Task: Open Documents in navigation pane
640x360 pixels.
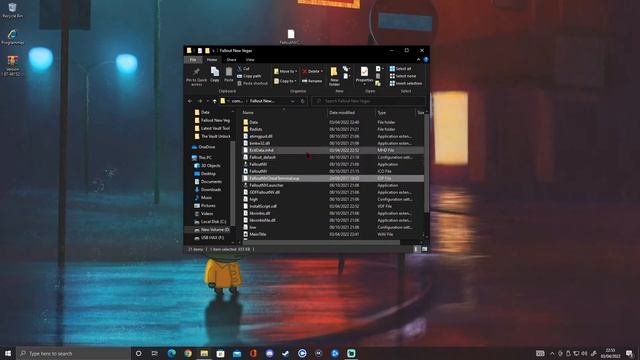Action: click(x=208, y=182)
